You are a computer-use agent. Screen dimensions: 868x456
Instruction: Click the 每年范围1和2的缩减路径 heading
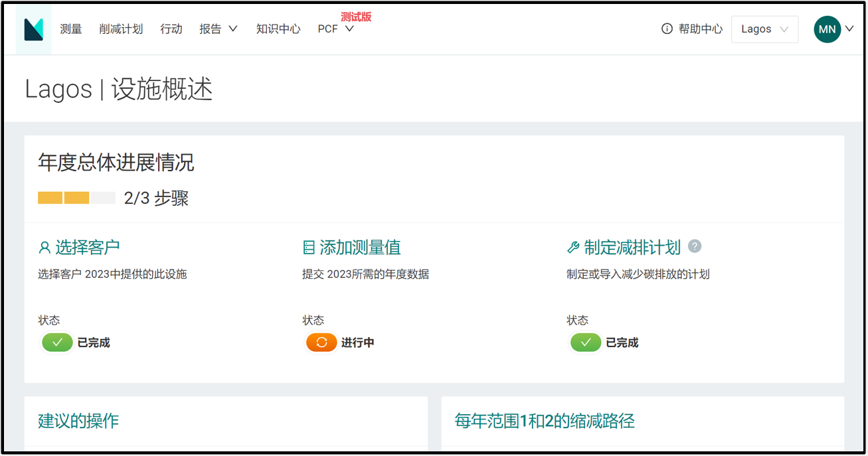click(545, 421)
